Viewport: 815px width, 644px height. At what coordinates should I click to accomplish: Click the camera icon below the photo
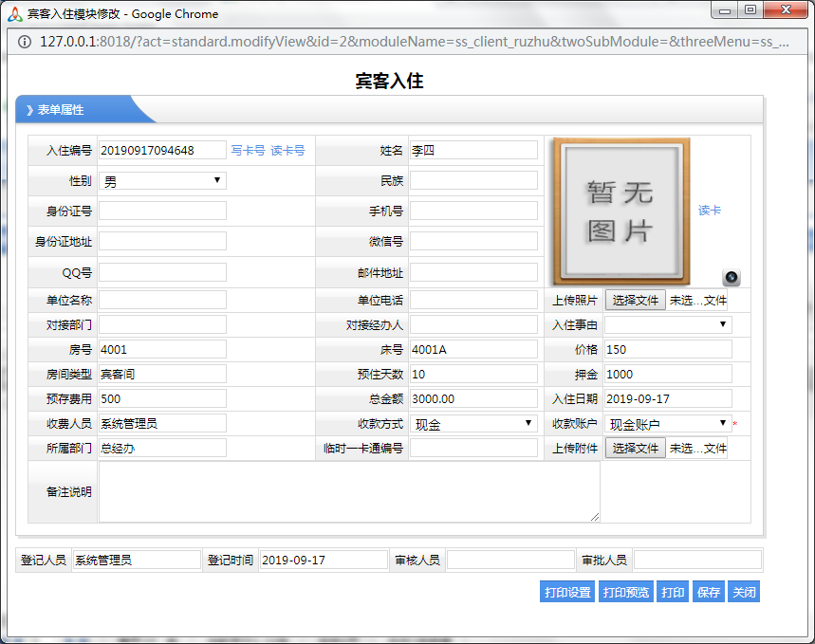pyautogui.click(x=732, y=278)
